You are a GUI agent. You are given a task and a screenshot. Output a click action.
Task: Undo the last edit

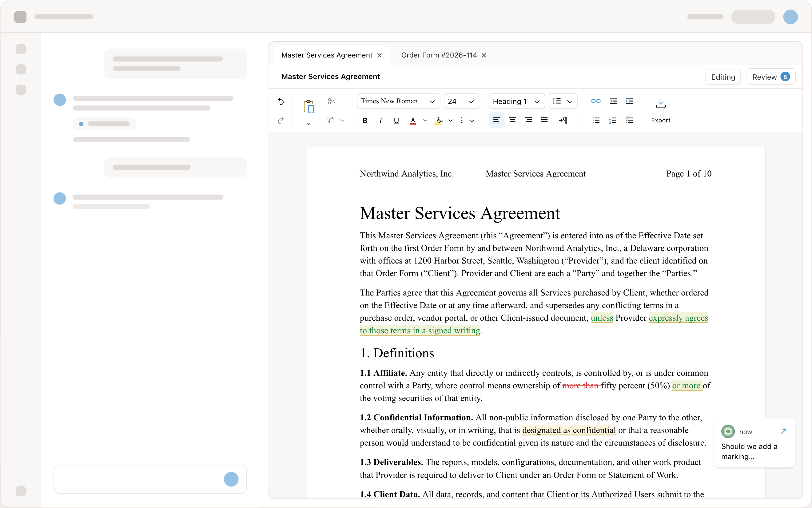click(x=281, y=101)
